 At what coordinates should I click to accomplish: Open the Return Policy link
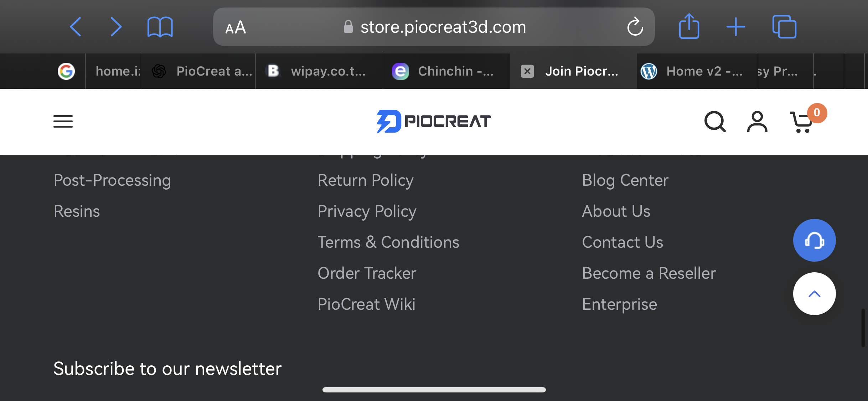[366, 180]
